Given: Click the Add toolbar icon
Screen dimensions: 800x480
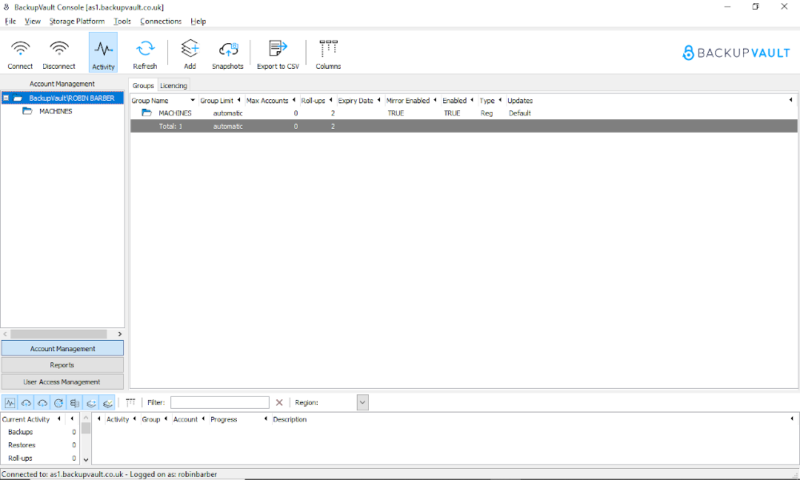Looking at the screenshot, I should tap(190, 52).
